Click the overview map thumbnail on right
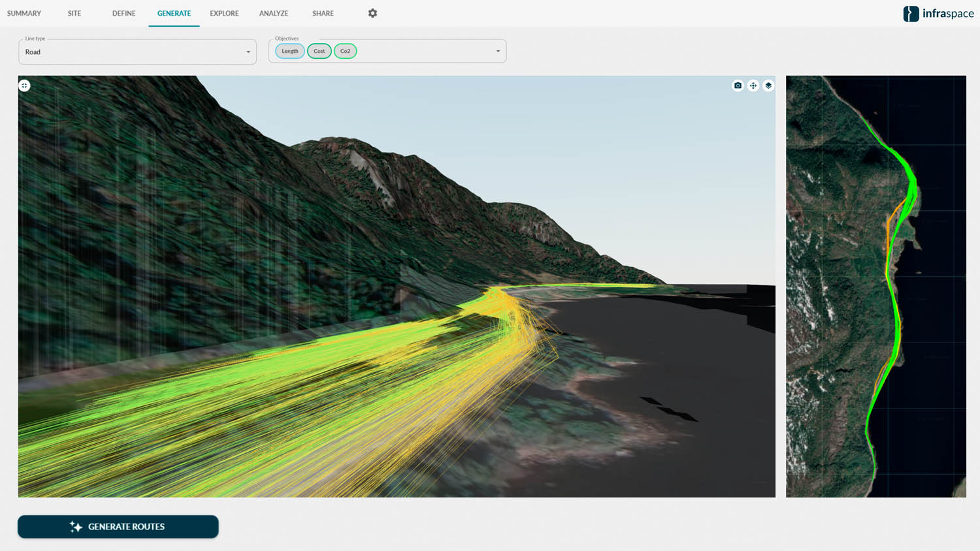Image resolution: width=980 pixels, height=551 pixels. coord(875,286)
